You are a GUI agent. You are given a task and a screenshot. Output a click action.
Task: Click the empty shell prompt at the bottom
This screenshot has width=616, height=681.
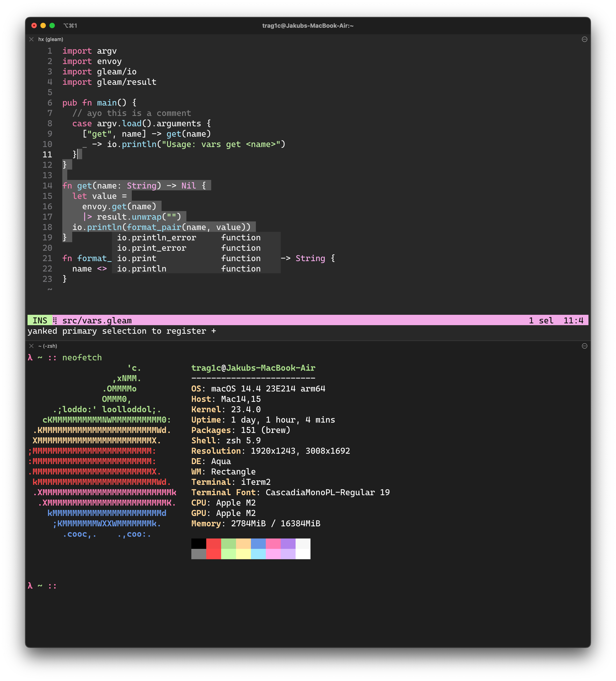42,585
